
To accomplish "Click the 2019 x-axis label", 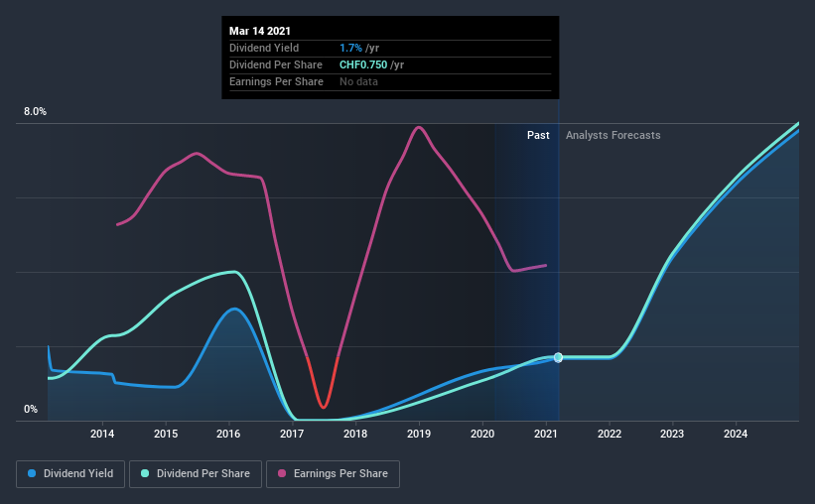I will point(419,434).
